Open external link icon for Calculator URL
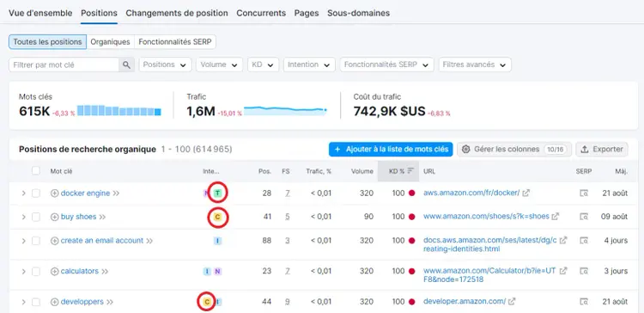This screenshot has width=644, height=313. coord(563,271)
